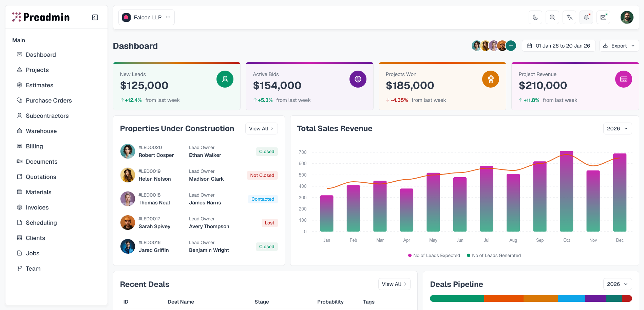644x310 pixels.
Task: Toggle dark mode with the moon icon
Action: [x=535, y=17]
